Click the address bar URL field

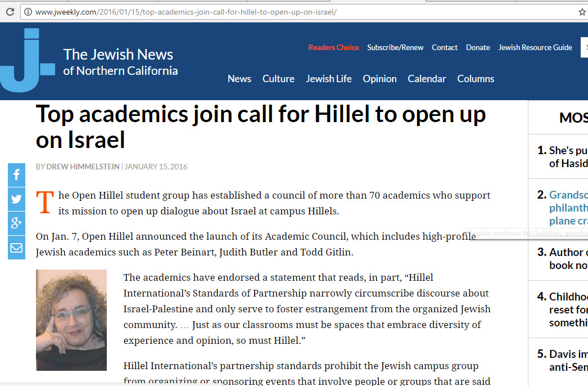point(300,12)
